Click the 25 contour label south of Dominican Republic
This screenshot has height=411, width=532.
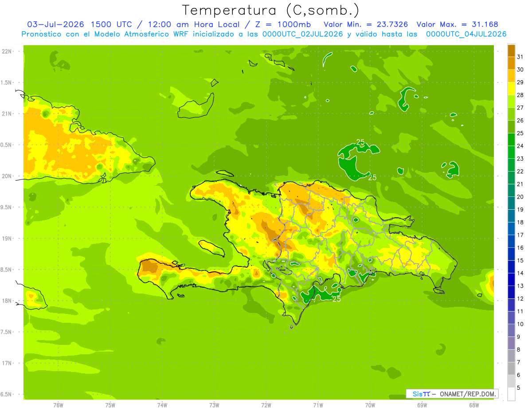tap(336, 299)
